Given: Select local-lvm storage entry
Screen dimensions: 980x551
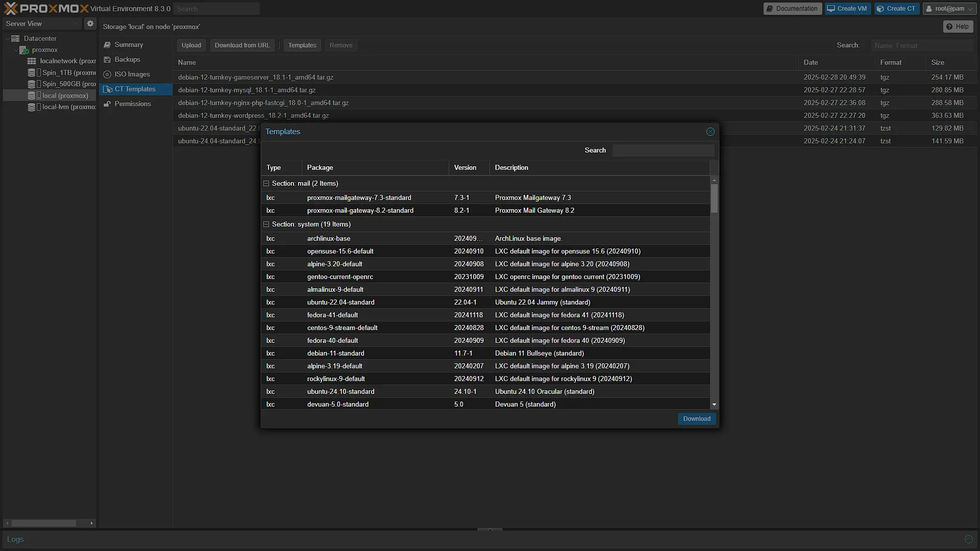Looking at the screenshot, I should [x=62, y=107].
